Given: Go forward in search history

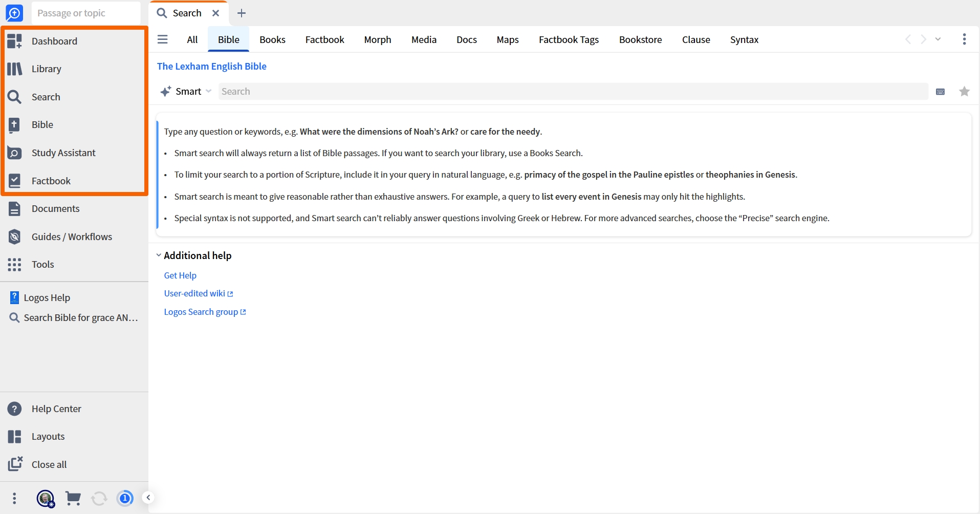Looking at the screenshot, I should pos(923,39).
